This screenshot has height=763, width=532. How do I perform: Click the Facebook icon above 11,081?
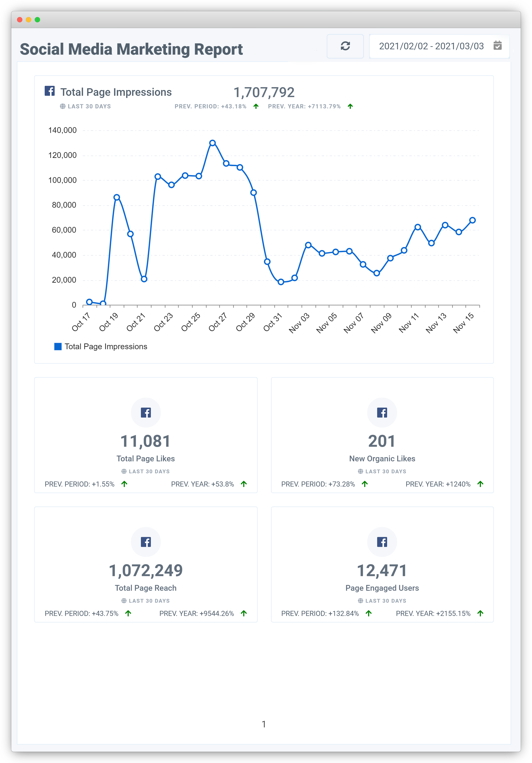[146, 412]
